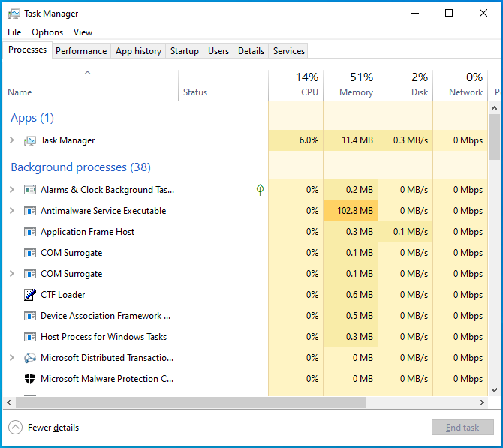Click the 102.8 MB memory cell
This screenshot has width=503, height=448.
351,211
